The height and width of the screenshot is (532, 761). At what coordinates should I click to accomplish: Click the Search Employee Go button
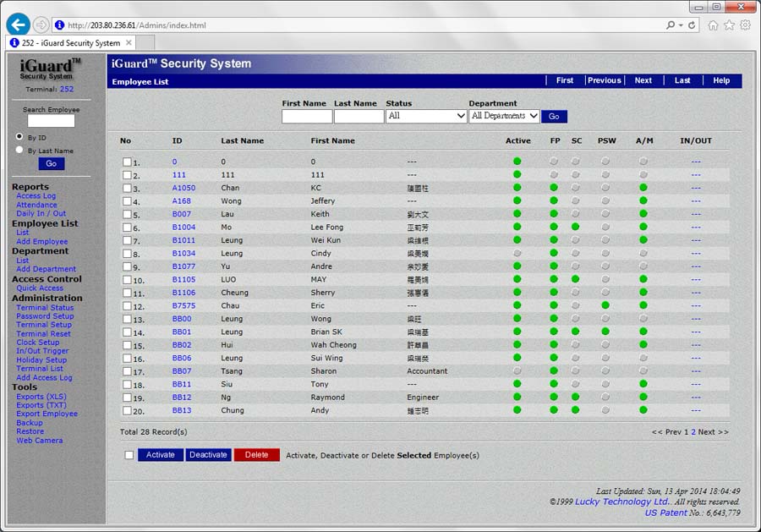[x=51, y=164]
